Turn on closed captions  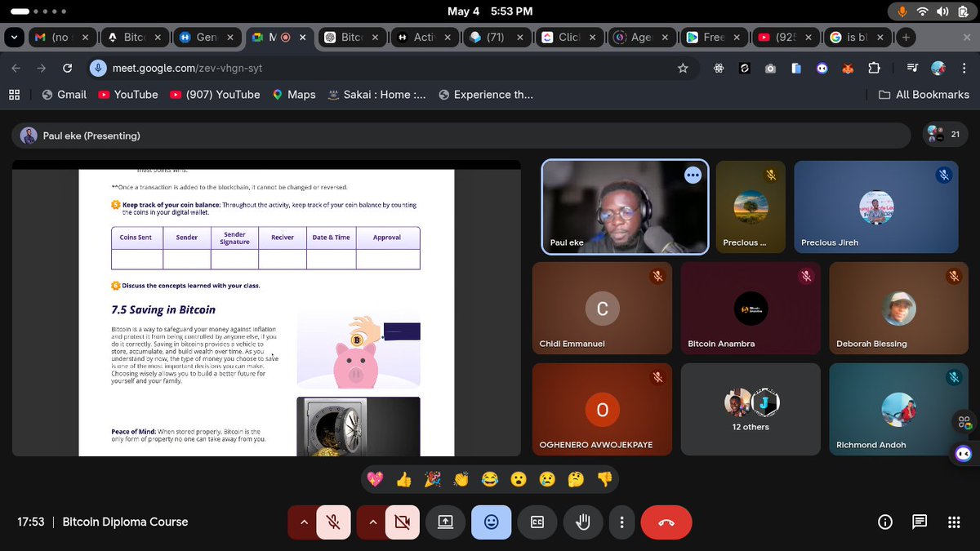537,522
